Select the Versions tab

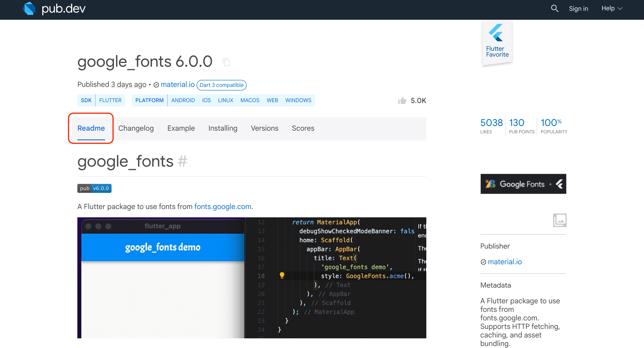click(x=264, y=128)
